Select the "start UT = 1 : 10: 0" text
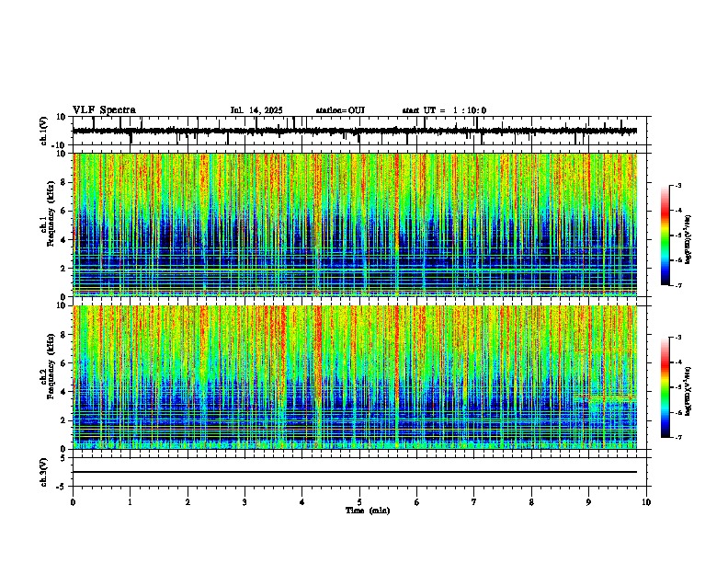This screenshot has height=563, width=728. [x=444, y=110]
